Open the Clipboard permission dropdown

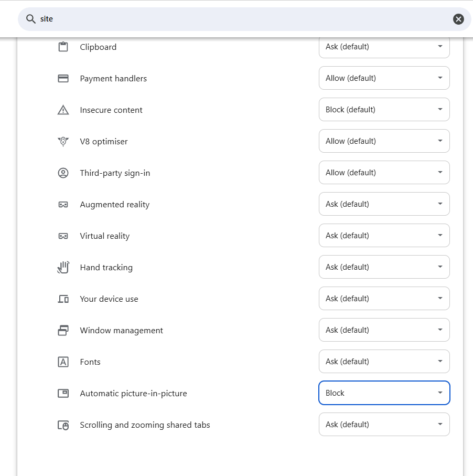[x=384, y=47]
